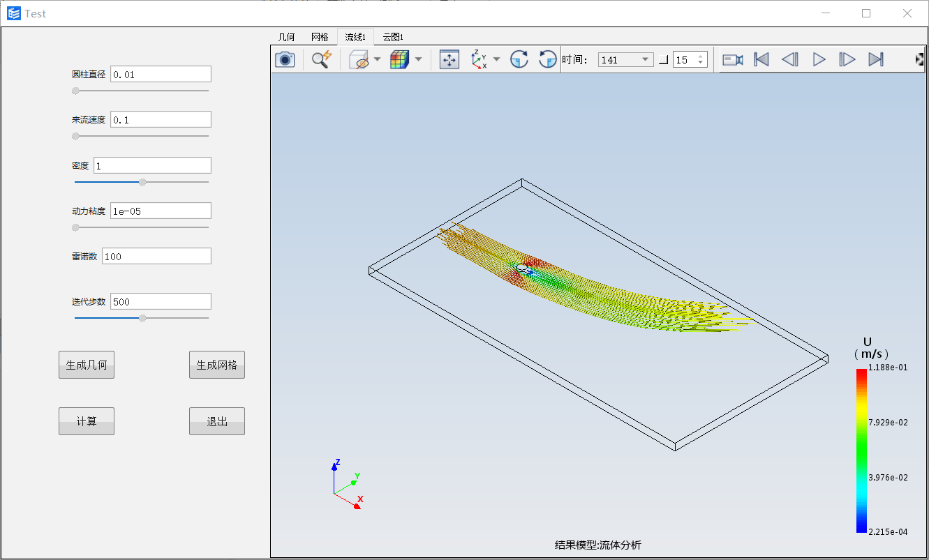Click the colored cube rendering icon
929x560 pixels.
[399, 60]
